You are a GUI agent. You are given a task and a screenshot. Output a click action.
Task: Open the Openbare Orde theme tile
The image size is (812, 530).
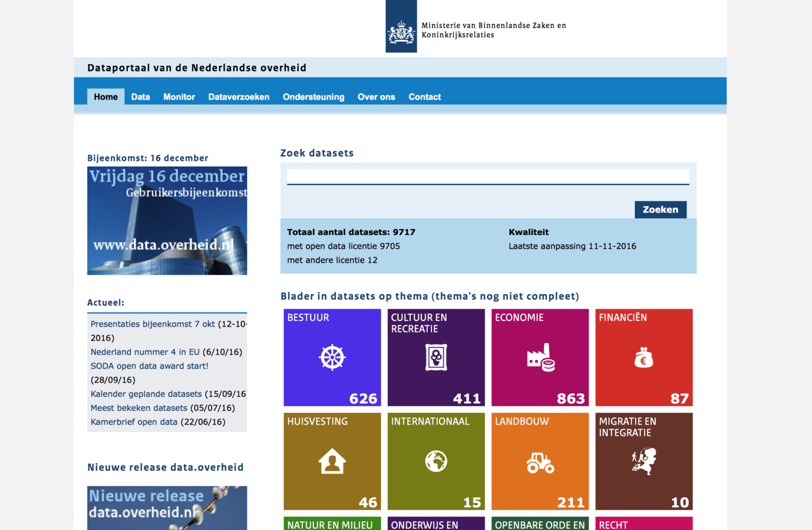tap(540, 524)
